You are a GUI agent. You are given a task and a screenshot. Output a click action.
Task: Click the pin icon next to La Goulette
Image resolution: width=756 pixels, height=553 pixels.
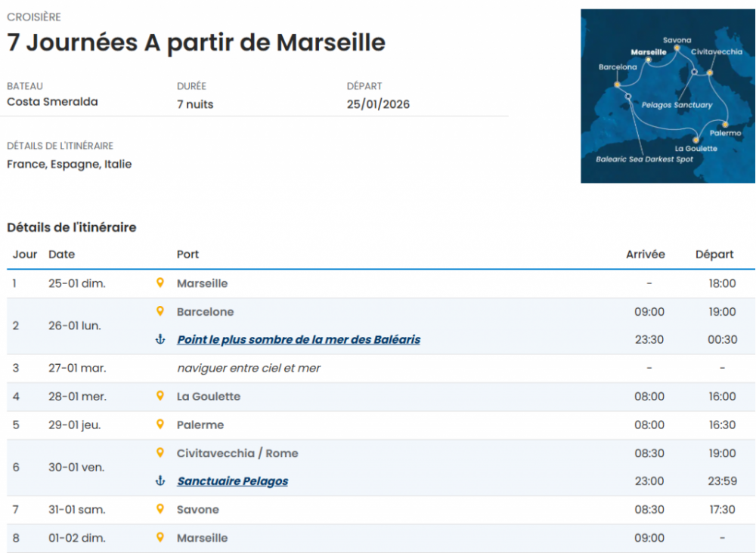click(x=160, y=396)
